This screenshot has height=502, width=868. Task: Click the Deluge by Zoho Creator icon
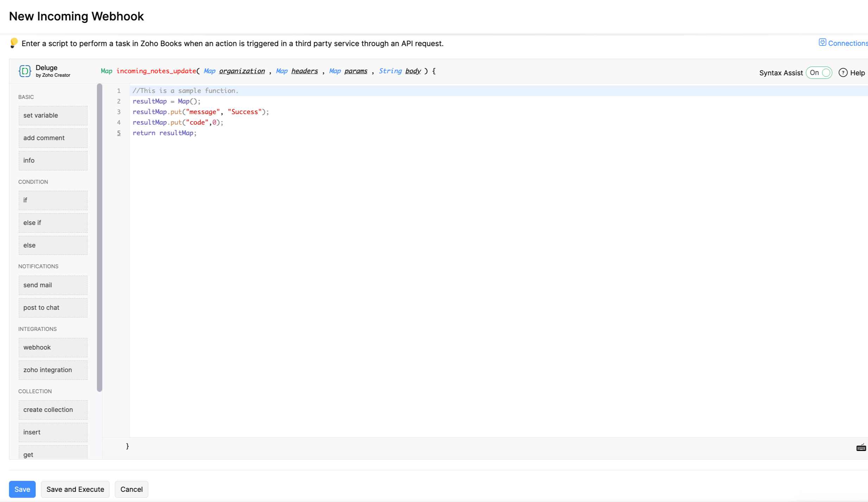(25, 71)
